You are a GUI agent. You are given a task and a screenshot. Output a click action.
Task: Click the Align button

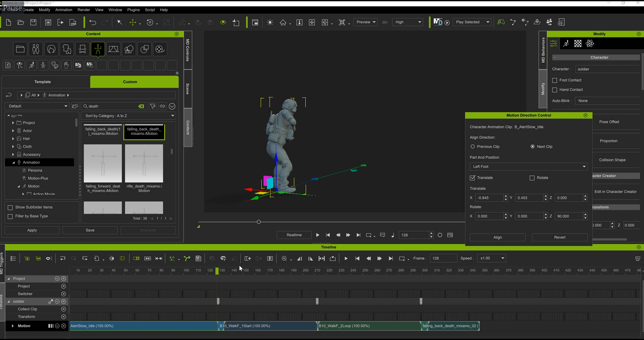tap(497, 237)
